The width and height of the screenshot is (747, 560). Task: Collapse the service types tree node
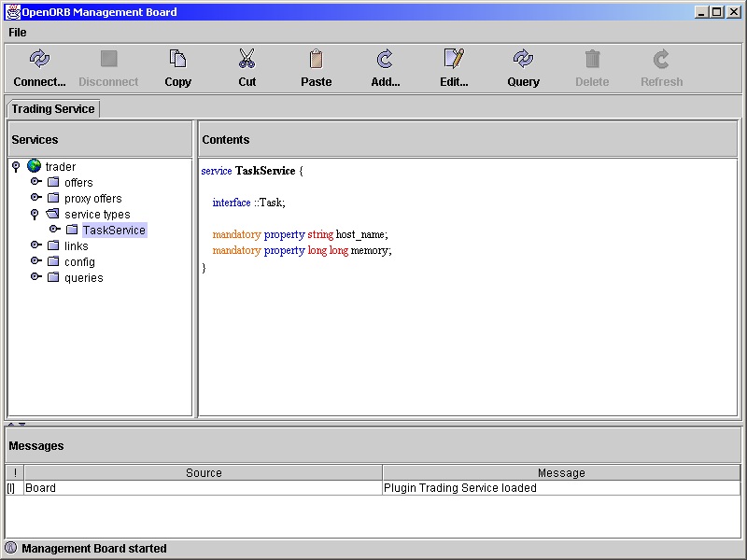click(x=35, y=215)
